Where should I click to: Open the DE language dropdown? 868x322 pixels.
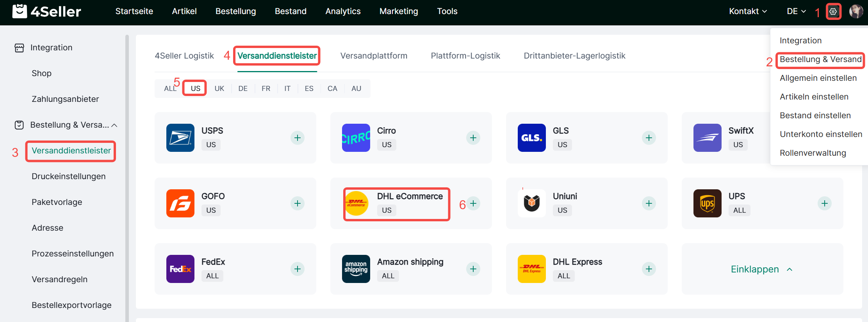[796, 11]
